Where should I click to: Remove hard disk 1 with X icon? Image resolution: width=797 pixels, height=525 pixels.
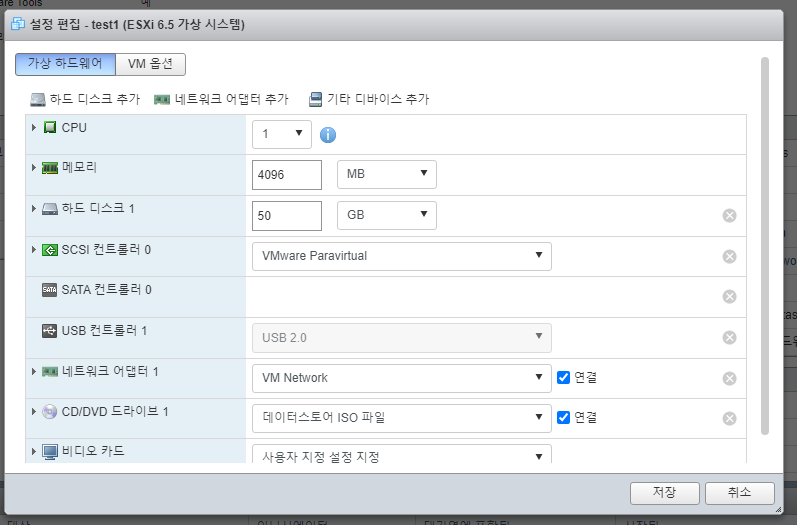(729, 215)
